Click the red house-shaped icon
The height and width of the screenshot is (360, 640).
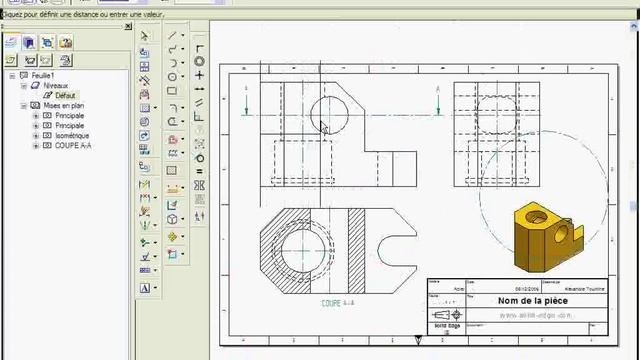[x=173, y=139]
